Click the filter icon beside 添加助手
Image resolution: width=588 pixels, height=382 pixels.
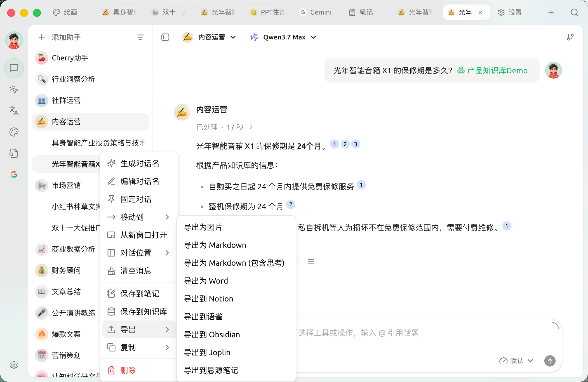tap(140, 37)
